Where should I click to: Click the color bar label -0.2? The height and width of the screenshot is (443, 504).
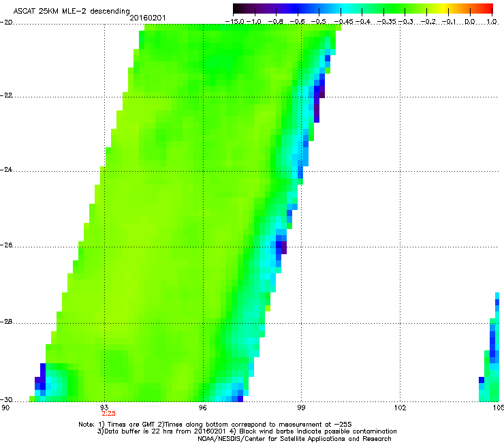tap(428, 22)
